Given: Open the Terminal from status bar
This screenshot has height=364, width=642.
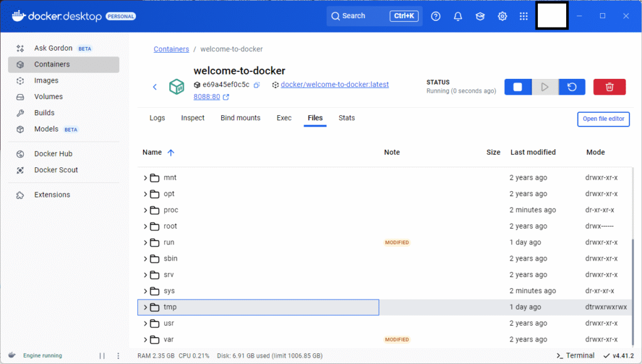Looking at the screenshot, I should 576,356.
